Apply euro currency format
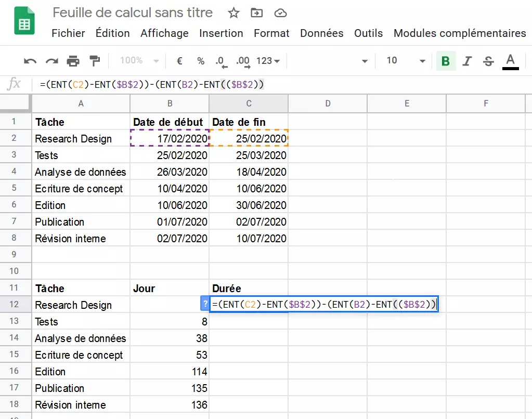The height and width of the screenshot is (419, 532). coord(179,61)
